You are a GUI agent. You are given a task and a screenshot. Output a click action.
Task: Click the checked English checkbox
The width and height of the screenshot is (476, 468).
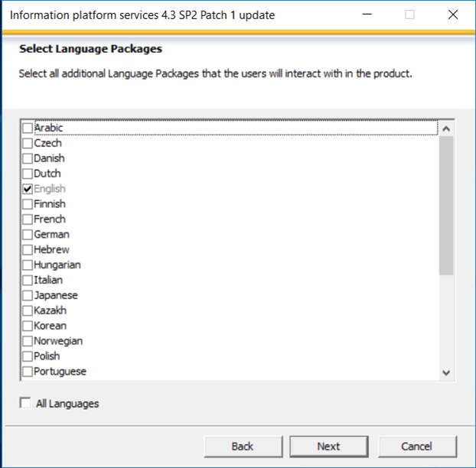28,189
